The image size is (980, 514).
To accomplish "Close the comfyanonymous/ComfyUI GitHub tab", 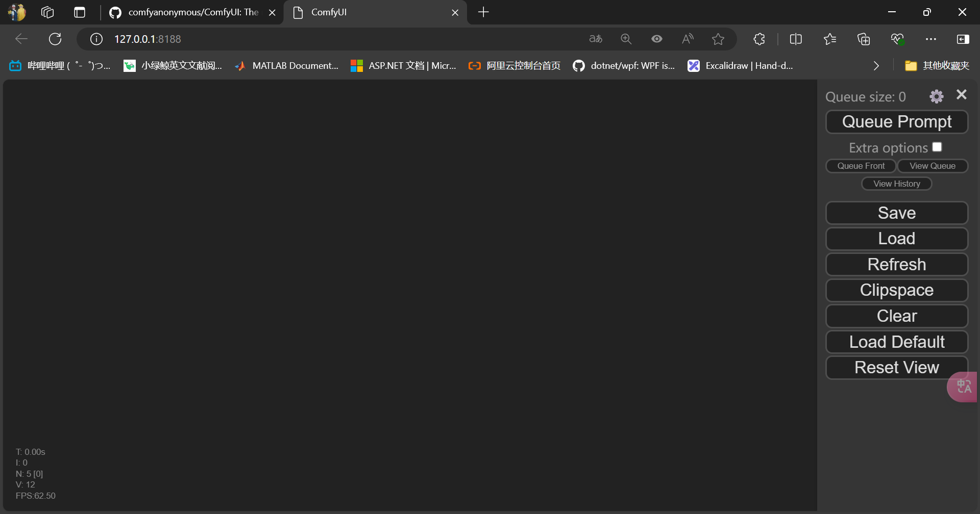I will [272, 12].
